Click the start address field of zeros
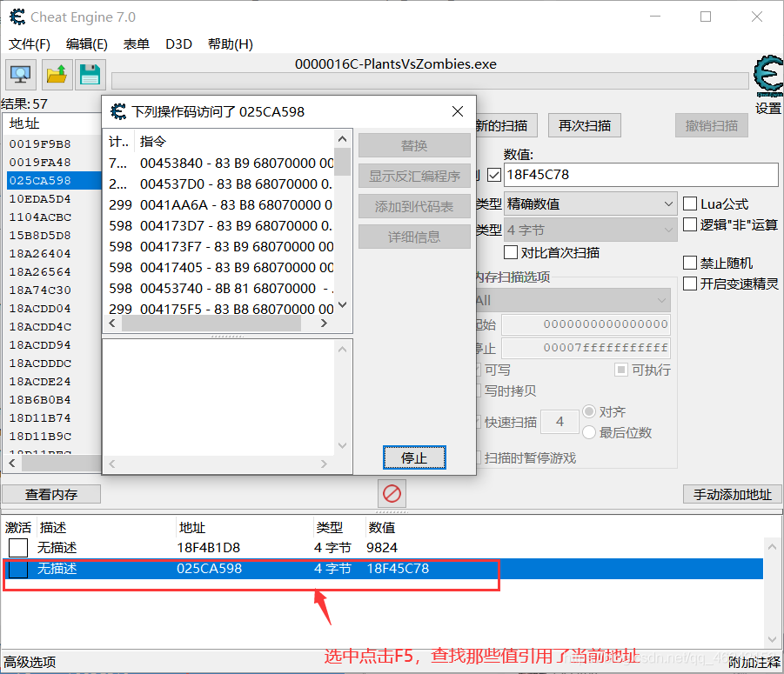Screen dimensions: 784x674 click(x=586, y=324)
